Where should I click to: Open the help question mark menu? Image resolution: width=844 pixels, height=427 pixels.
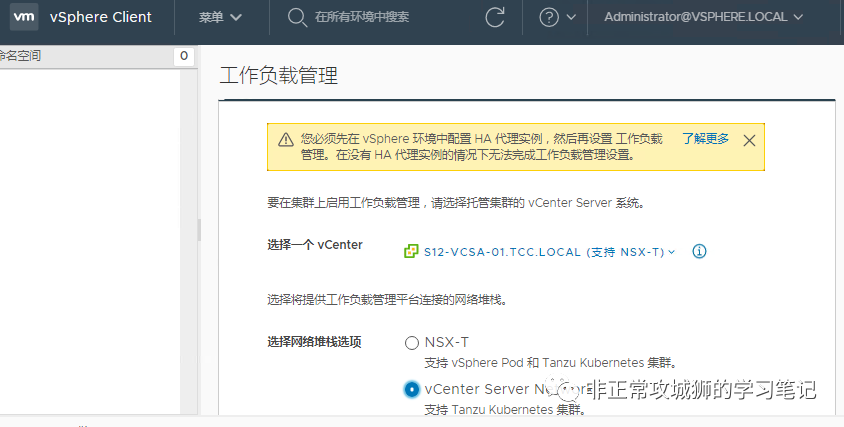[x=549, y=17]
